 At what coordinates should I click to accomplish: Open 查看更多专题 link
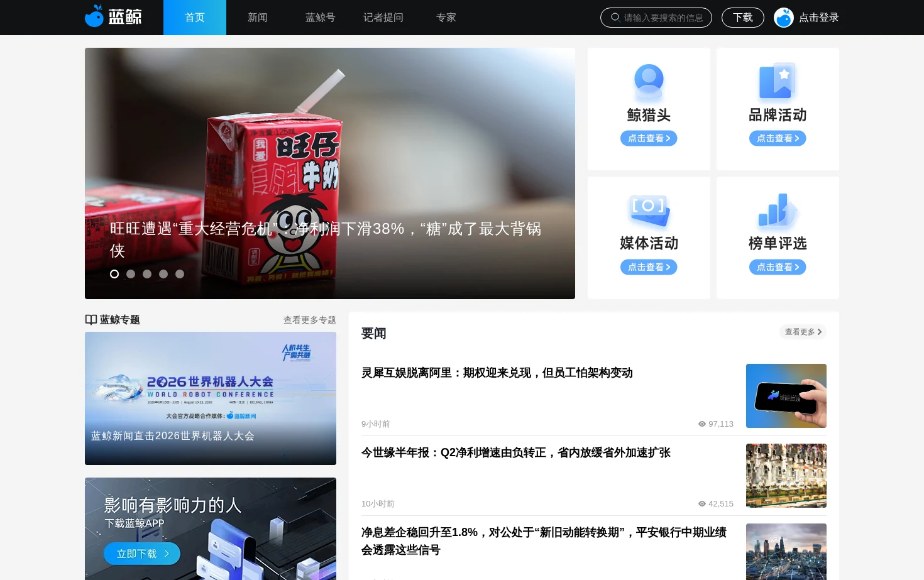310,320
